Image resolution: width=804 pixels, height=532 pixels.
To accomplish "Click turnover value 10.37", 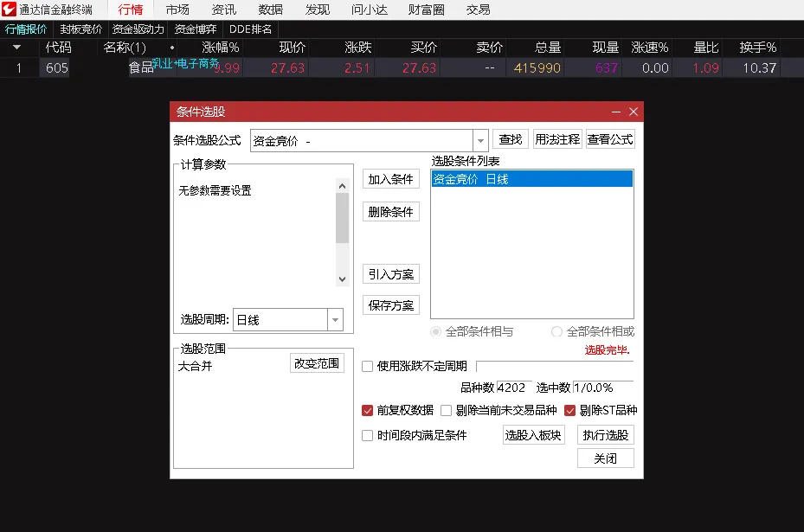I will (x=759, y=67).
